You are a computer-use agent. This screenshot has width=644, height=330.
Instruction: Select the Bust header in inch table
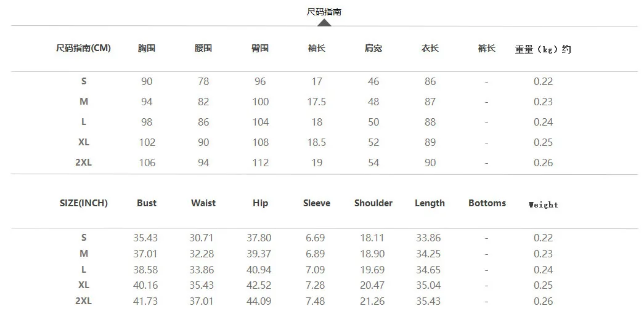pyautogui.click(x=147, y=203)
